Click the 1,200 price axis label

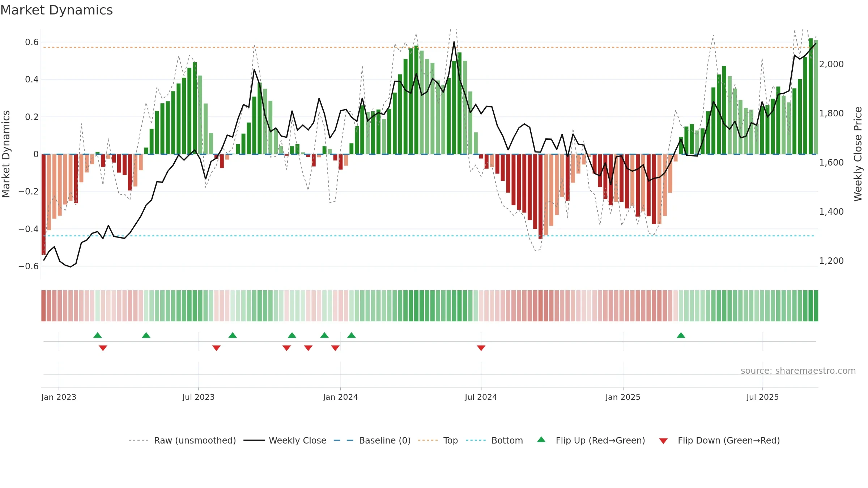pos(831,261)
